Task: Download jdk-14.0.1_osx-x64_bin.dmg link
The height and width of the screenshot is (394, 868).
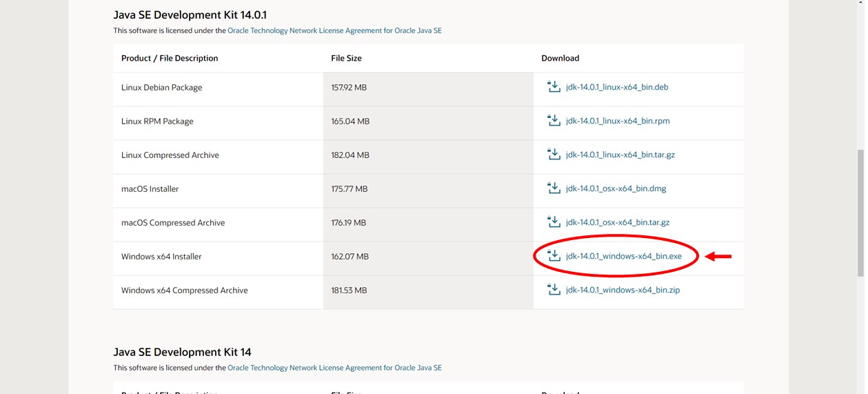Action: click(x=616, y=188)
